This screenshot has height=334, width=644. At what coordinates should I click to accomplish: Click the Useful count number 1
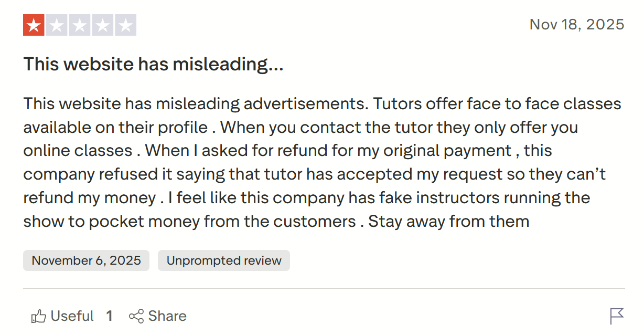(x=109, y=316)
